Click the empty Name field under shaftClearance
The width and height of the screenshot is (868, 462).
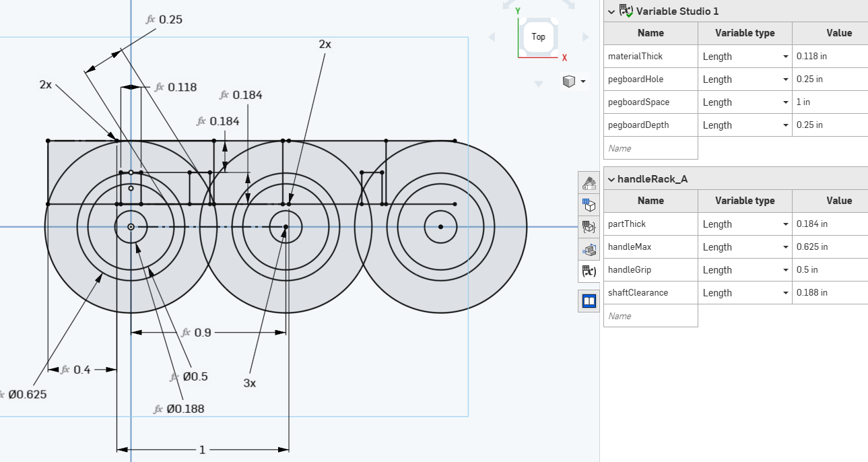tap(650, 316)
